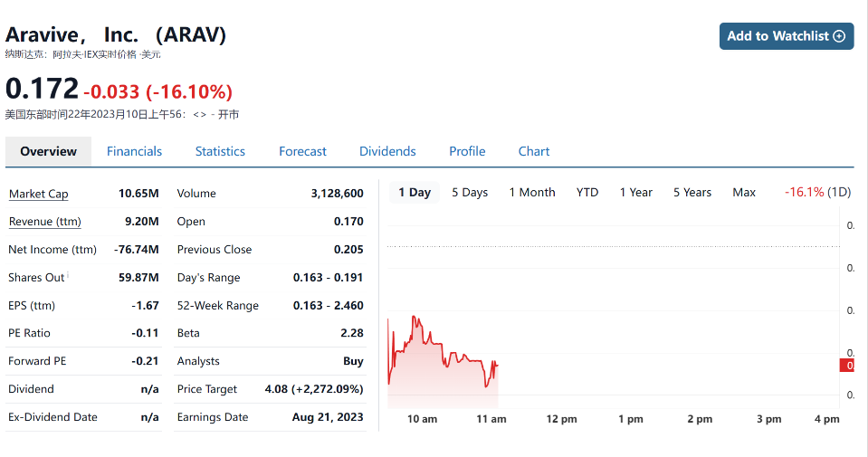
Task: Click the info icon beside Shares Out
Action: click(x=68, y=275)
